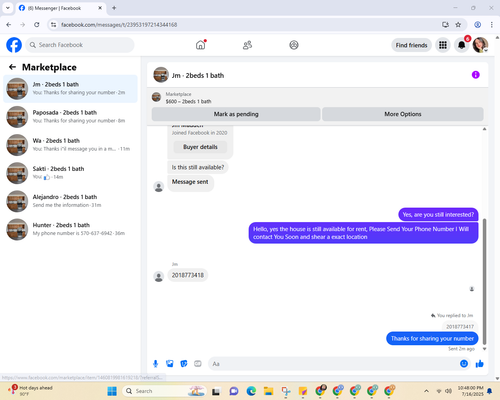Show hidden tray icons chevron
Viewport: 500px width, 400px height.
426,391
